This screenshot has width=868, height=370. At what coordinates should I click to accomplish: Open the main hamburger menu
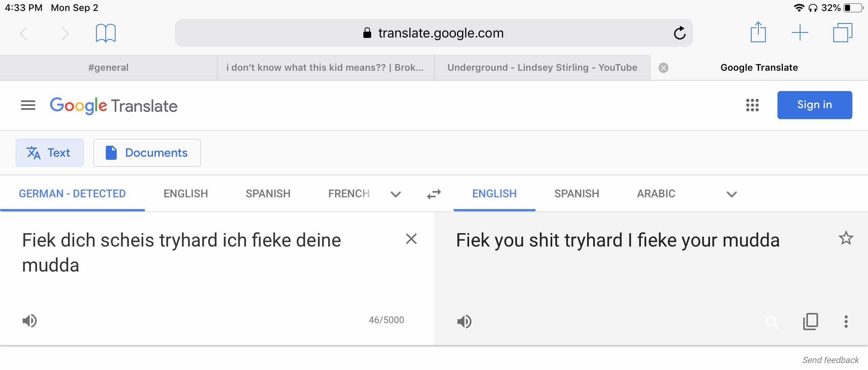[x=28, y=105]
